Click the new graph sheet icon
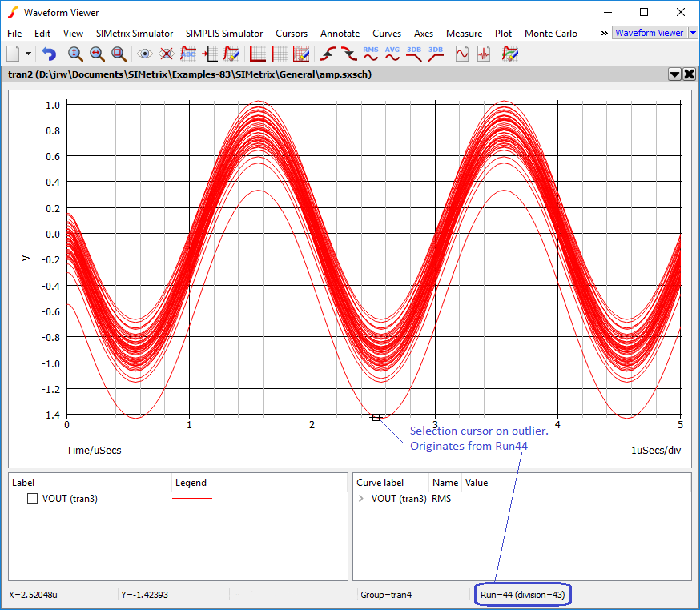 (x=14, y=54)
